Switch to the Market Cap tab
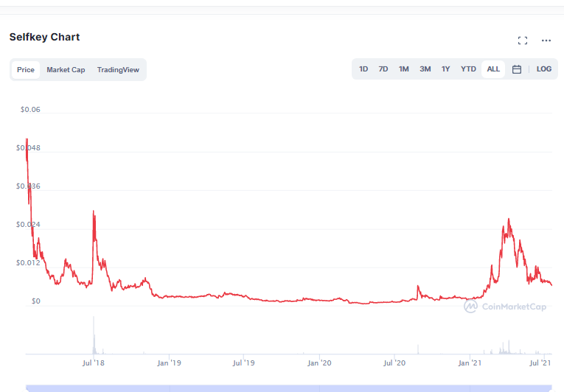564x392 pixels. pos(66,70)
